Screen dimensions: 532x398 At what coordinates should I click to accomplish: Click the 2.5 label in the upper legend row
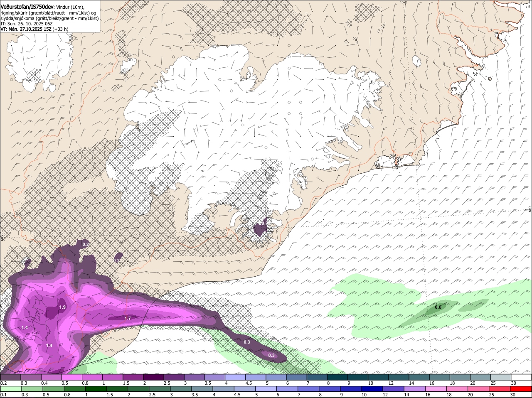coord(168,383)
